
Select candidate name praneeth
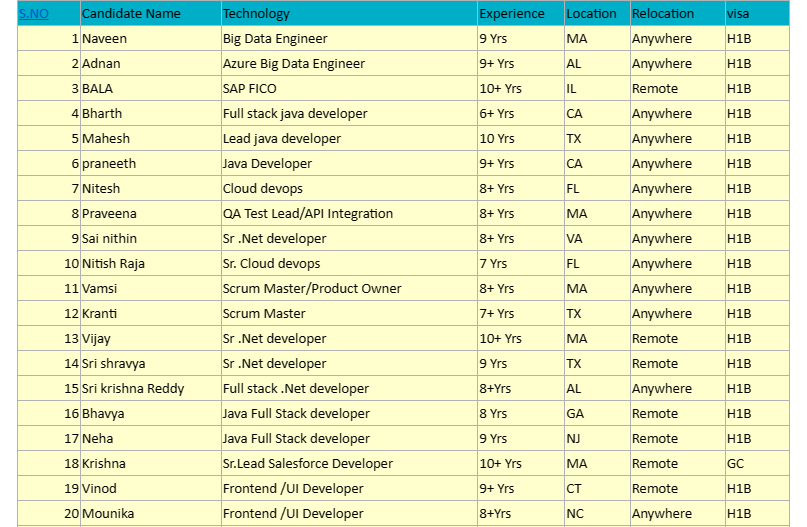click(x=109, y=164)
